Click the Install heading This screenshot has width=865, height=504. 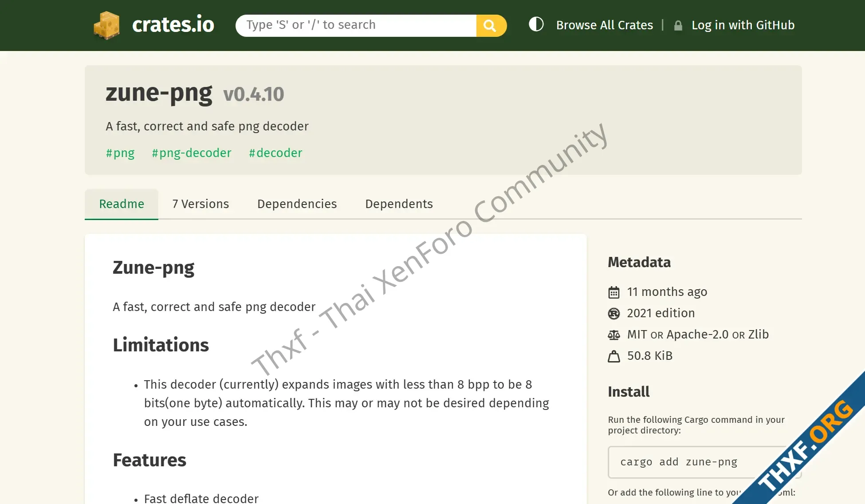coord(629,392)
